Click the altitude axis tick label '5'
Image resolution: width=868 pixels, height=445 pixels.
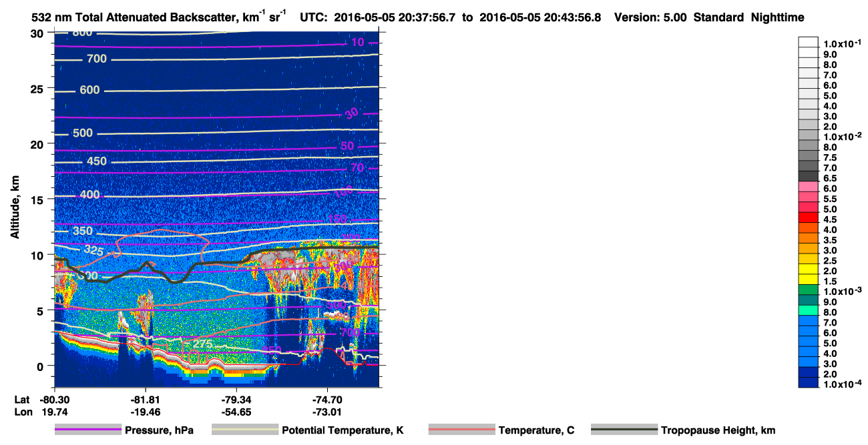(41, 310)
